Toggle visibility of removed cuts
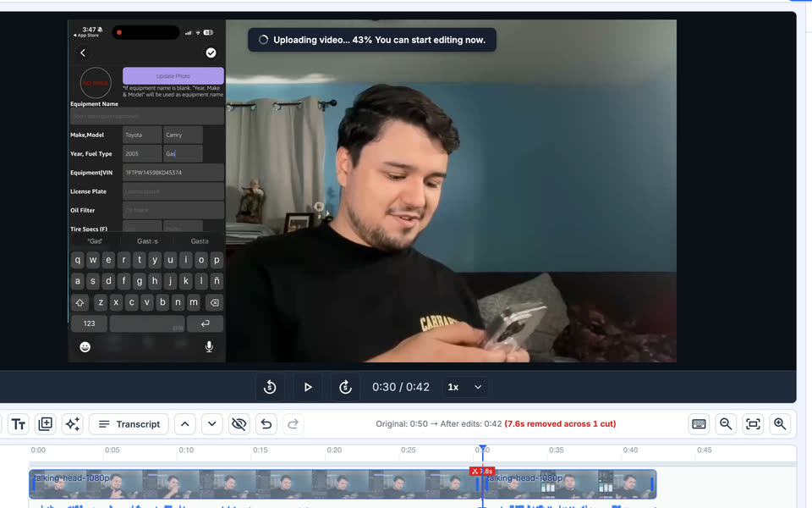This screenshot has width=812, height=508. (x=239, y=424)
